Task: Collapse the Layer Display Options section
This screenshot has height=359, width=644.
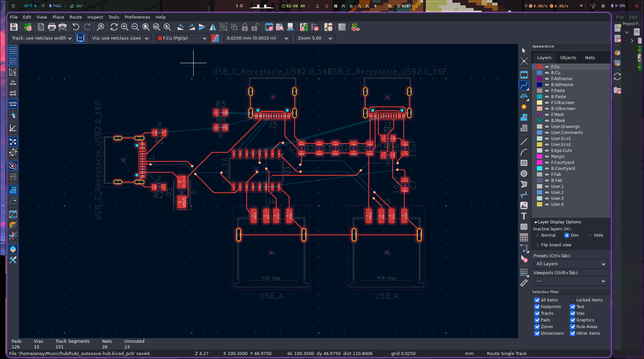Action: (536, 222)
